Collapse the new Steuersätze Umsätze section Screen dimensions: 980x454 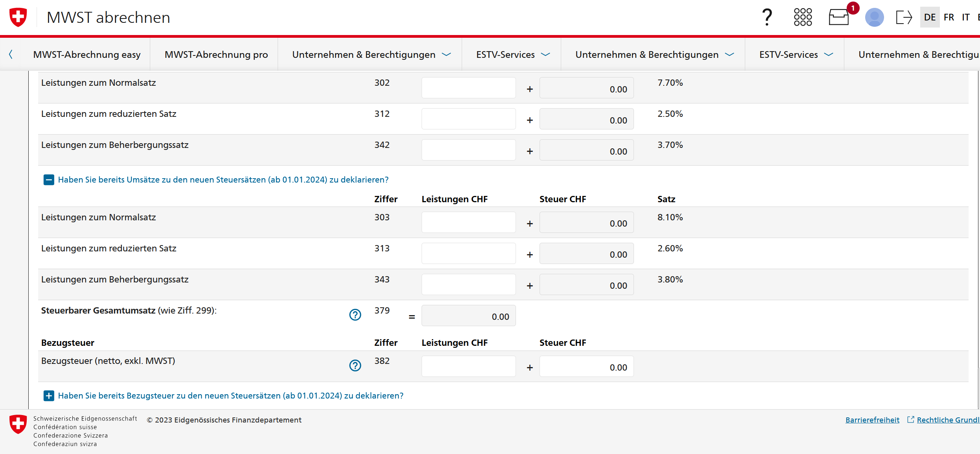pyautogui.click(x=49, y=180)
